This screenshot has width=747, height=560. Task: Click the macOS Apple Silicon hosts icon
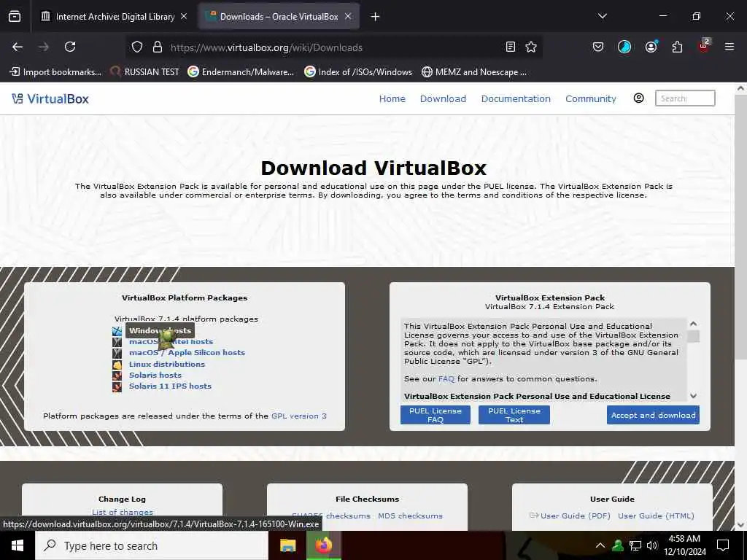pyautogui.click(x=117, y=354)
